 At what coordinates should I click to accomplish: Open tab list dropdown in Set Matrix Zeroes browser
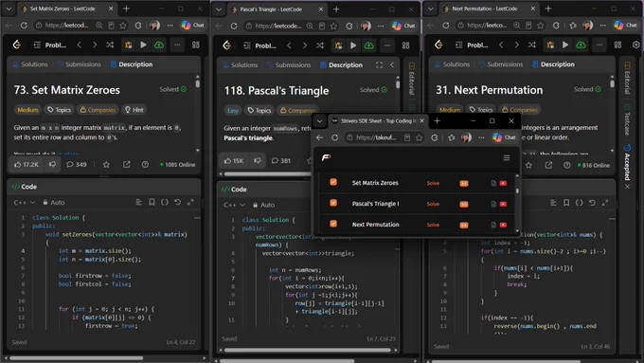pyautogui.click(x=9, y=9)
